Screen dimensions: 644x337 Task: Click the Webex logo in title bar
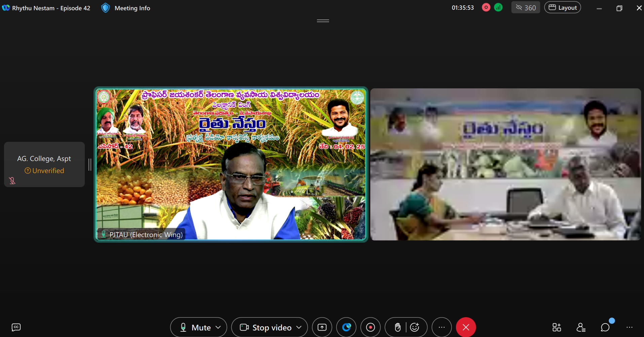point(6,8)
